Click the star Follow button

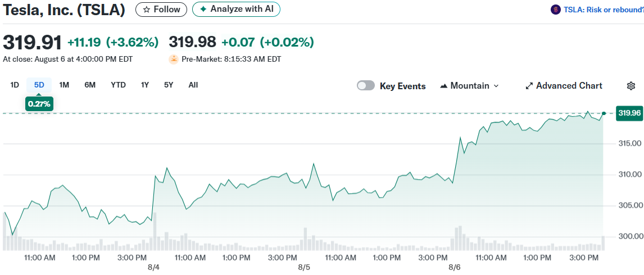pos(161,10)
